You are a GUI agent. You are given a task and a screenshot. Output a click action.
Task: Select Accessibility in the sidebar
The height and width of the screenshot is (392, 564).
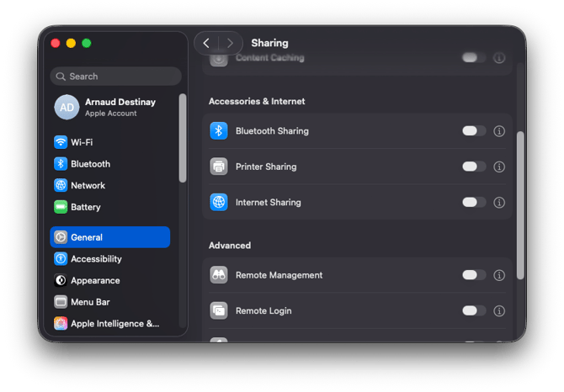(x=96, y=259)
